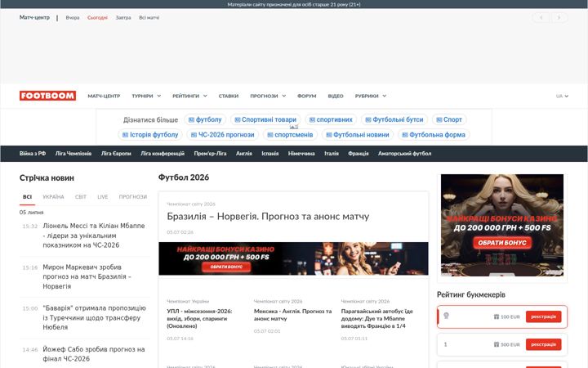The height and width of the screenshot is (368, 588).
Task: Open Франція category
Action: click(359, 154)
